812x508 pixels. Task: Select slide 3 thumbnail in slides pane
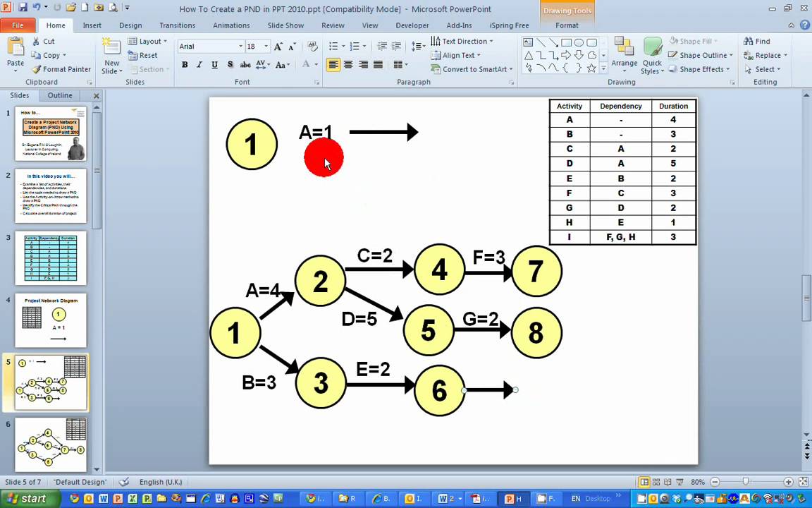click(x=50, y=258)
